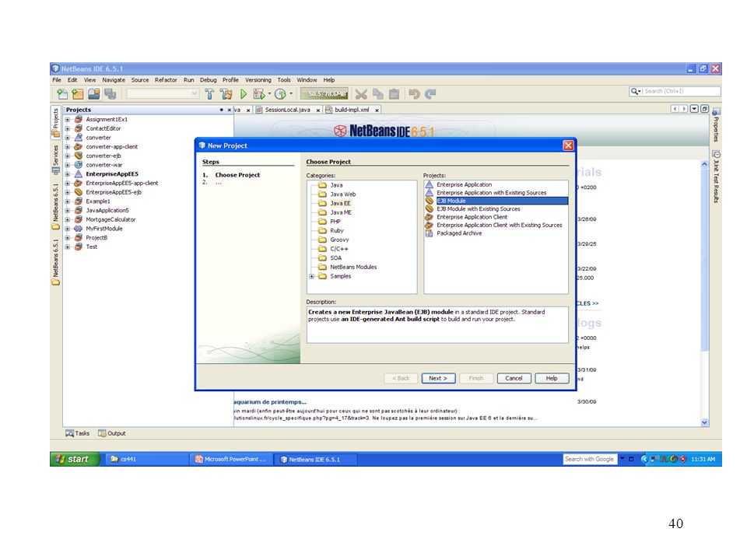
Task: Click the New Project toolbar icon
Action: pyautogui.click(x=77, y=94)
